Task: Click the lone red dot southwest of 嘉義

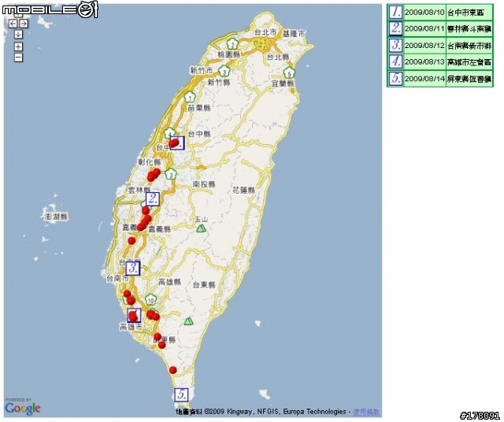Action: point(132,240)
